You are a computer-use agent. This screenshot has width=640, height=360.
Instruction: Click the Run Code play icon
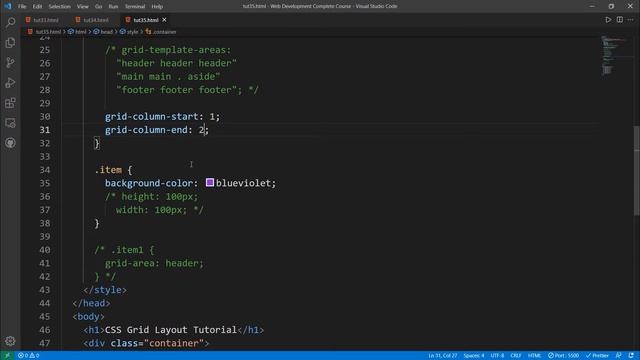click(x=608, y=20)
